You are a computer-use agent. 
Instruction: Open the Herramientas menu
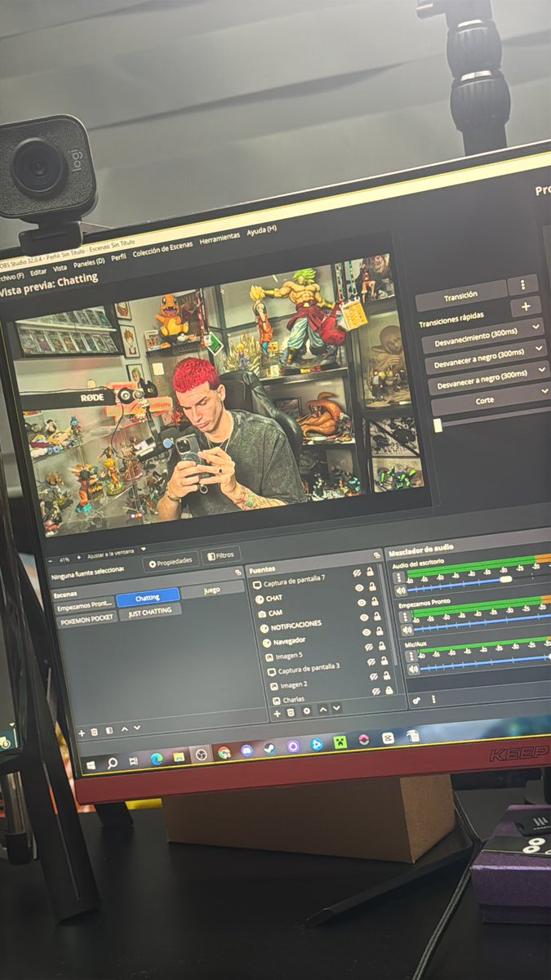point(220,238)
